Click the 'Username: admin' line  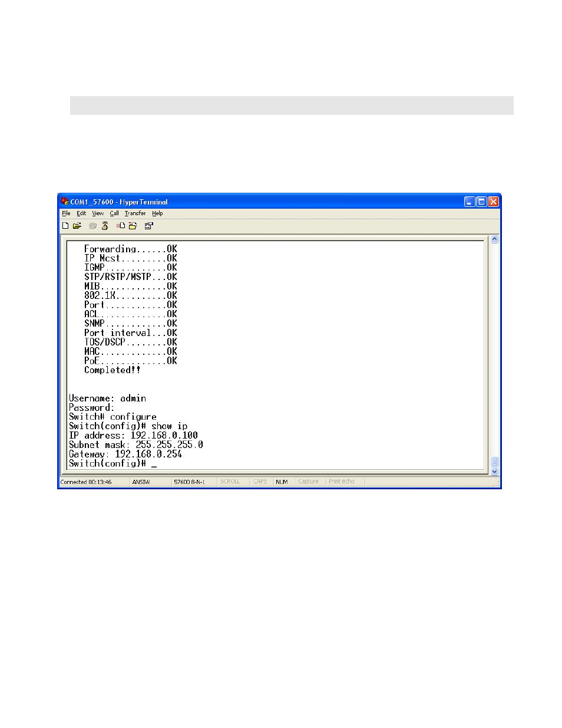pyautogui.click(x=107, y=398)
